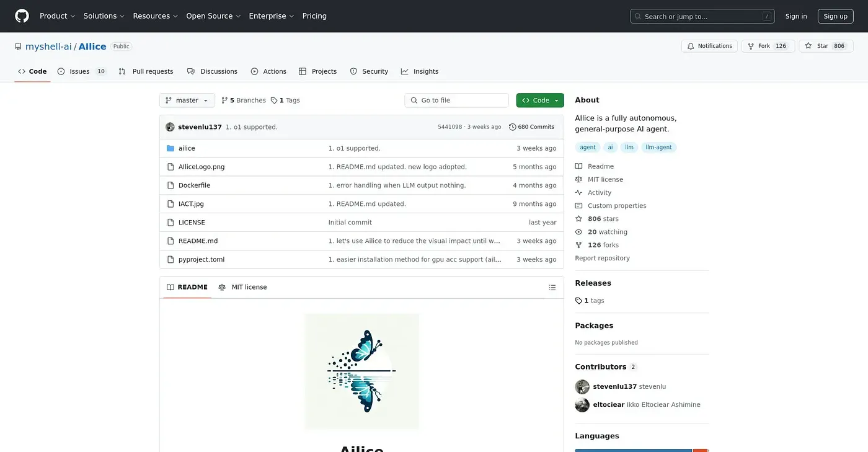Screen dimensions: 868x452
Task: Open the green Code dropdown
Action: [540, 100]
